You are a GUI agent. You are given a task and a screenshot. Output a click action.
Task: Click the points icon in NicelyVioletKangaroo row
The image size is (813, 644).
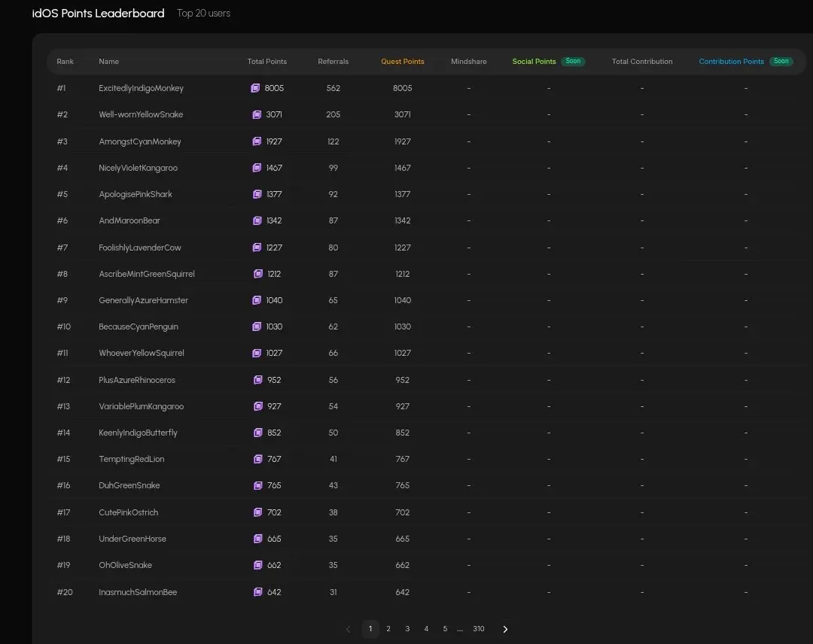coord(257,168)
